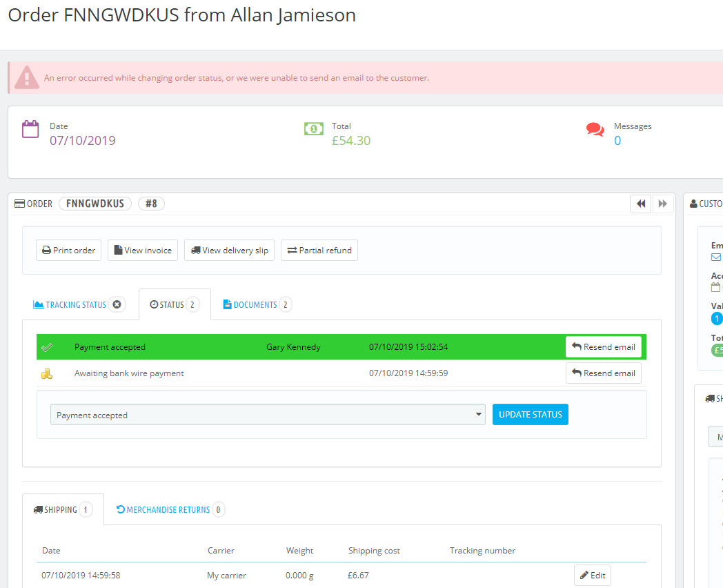Click the truck icon in right shipping panel

pyautogui.click(x=710, y=398)
